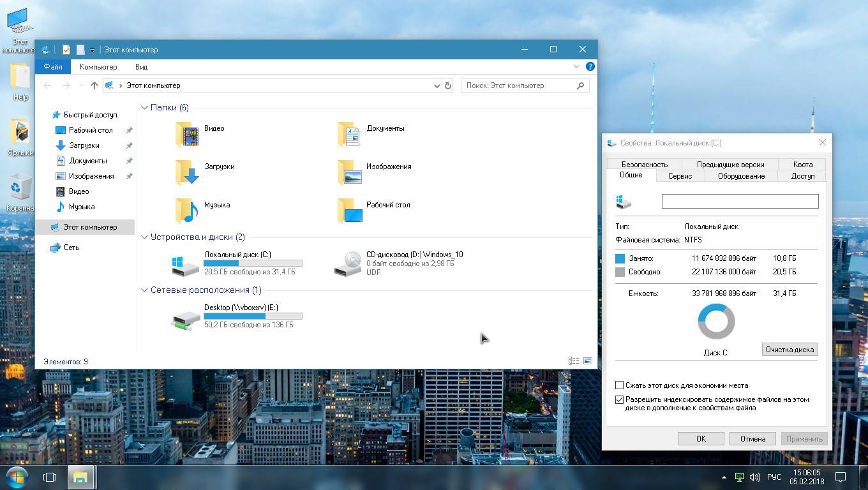The image size is (868, 490).
Task: Collapse the Папки (6) group
Action: coord(145,108)
